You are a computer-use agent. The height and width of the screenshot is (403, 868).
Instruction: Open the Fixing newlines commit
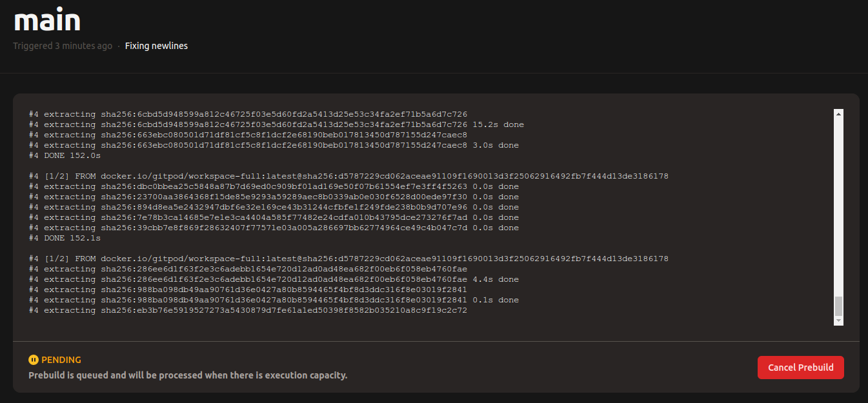[156, 46]
